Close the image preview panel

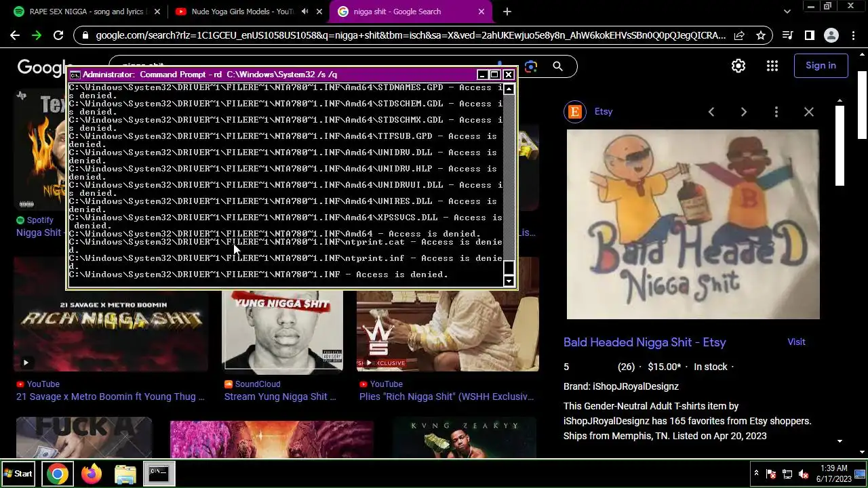809,112
